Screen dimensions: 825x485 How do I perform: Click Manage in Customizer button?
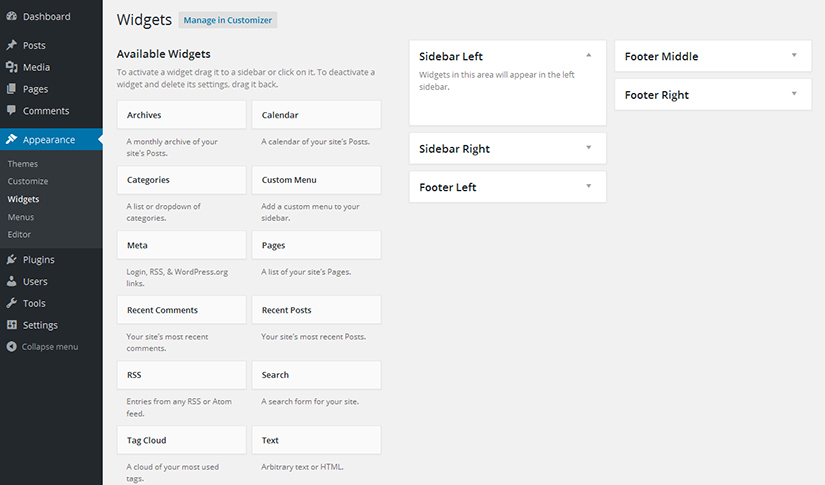228,20
